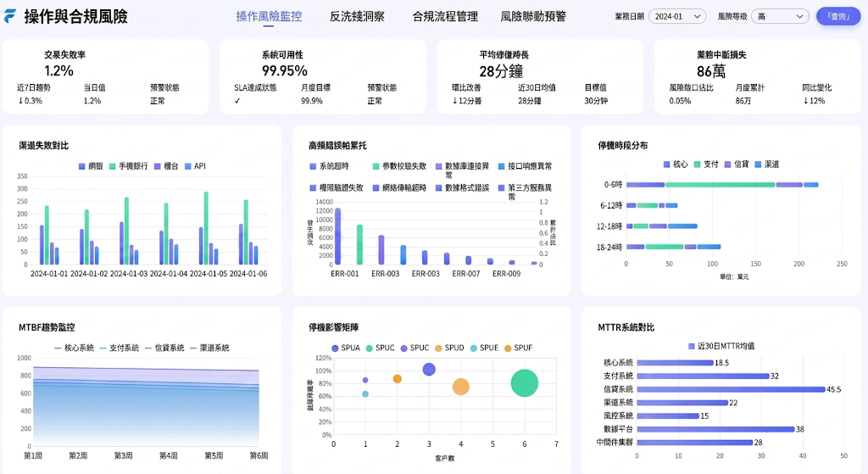
Task: Click the 支付系統 MTTR bar showing 32
Action: coord(703,376)
